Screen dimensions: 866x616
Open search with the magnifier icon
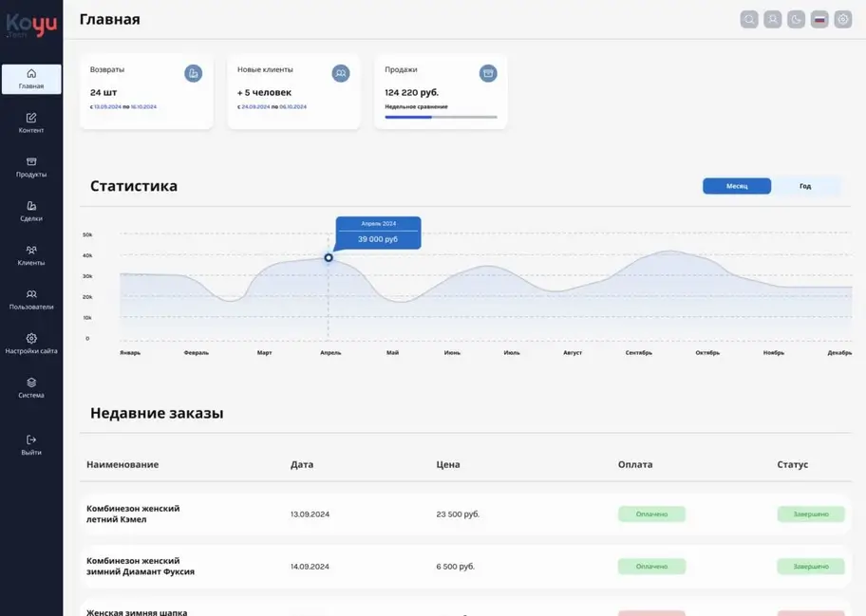pyautogui.click(x=749, y=18)
